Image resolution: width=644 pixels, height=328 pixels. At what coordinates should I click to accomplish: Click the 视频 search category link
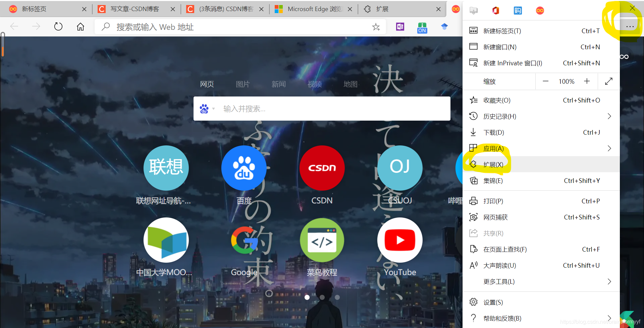(315, 84)
